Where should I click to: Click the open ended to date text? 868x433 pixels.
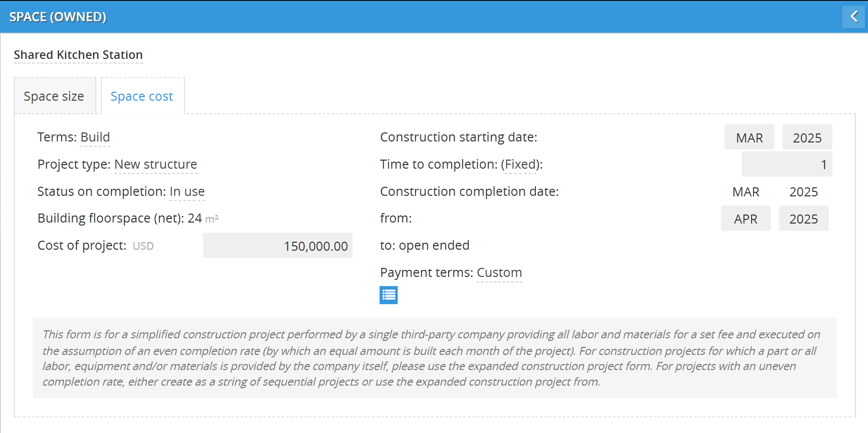pos(434,246)
